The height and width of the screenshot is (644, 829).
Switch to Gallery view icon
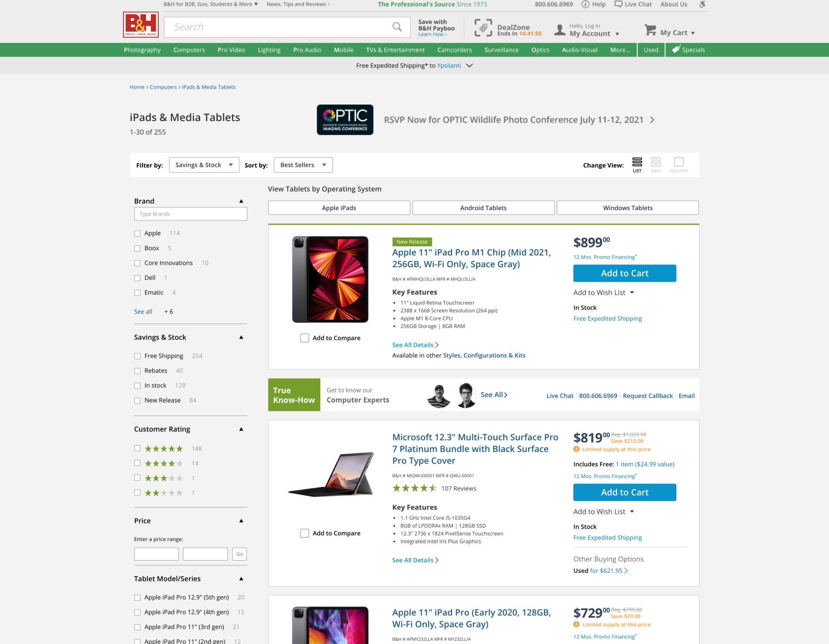point(679,163)
